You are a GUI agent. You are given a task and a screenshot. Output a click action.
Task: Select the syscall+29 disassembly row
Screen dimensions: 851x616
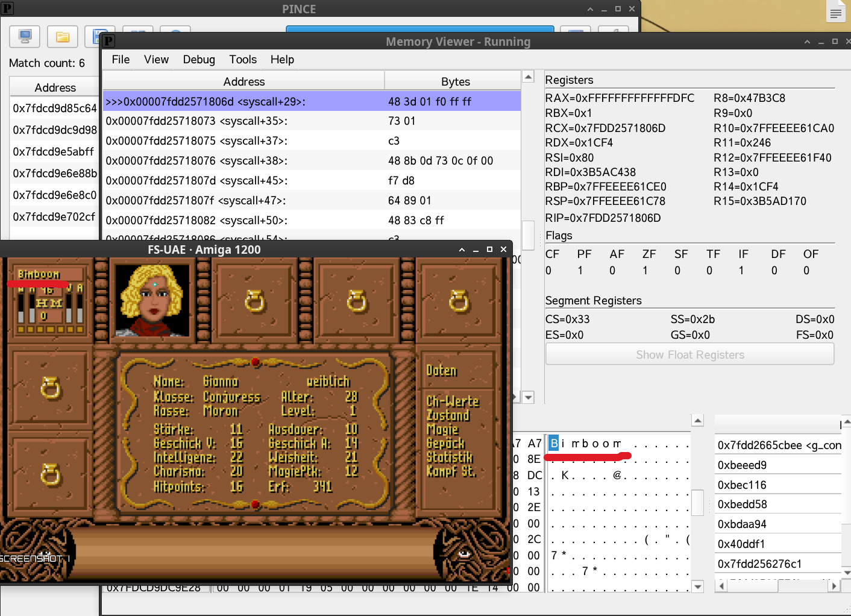[312, 101]
